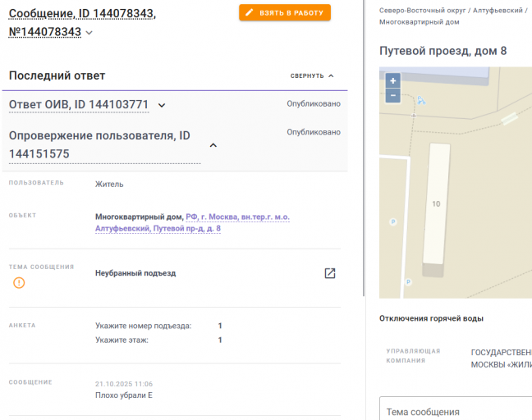532x420 pixels.
Task: Zoom in on the map with plus button
Action: pos(393,80)
